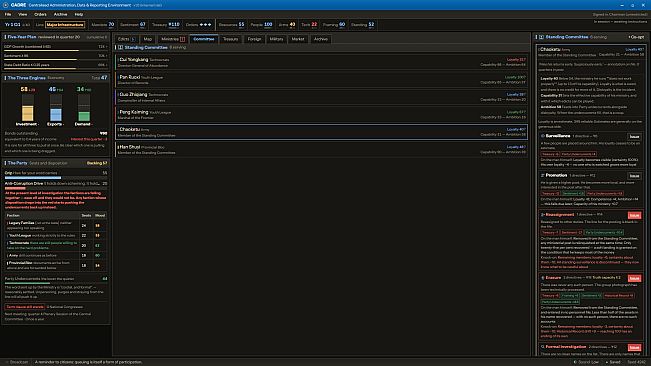The image size is (651, 366).
Task: Click the Co-opt button
Action: 636,37
